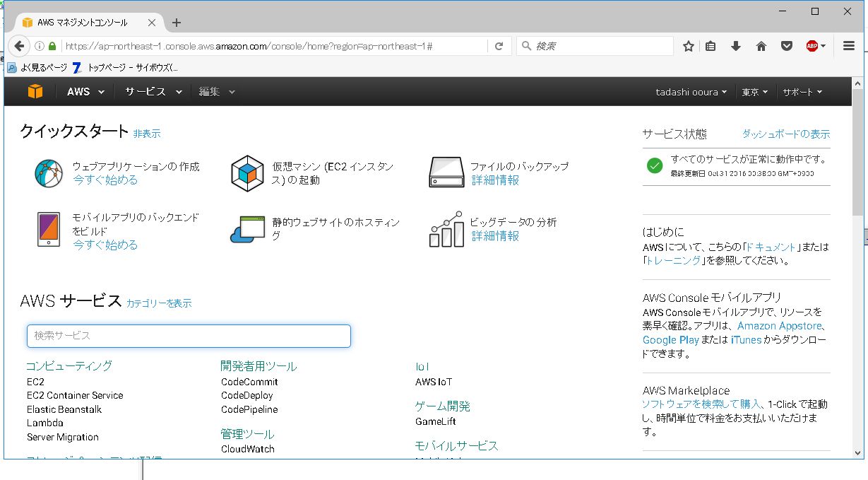The image size is (868, 480).
Task: Click the web application globe icon
Action: pos(49,173)
